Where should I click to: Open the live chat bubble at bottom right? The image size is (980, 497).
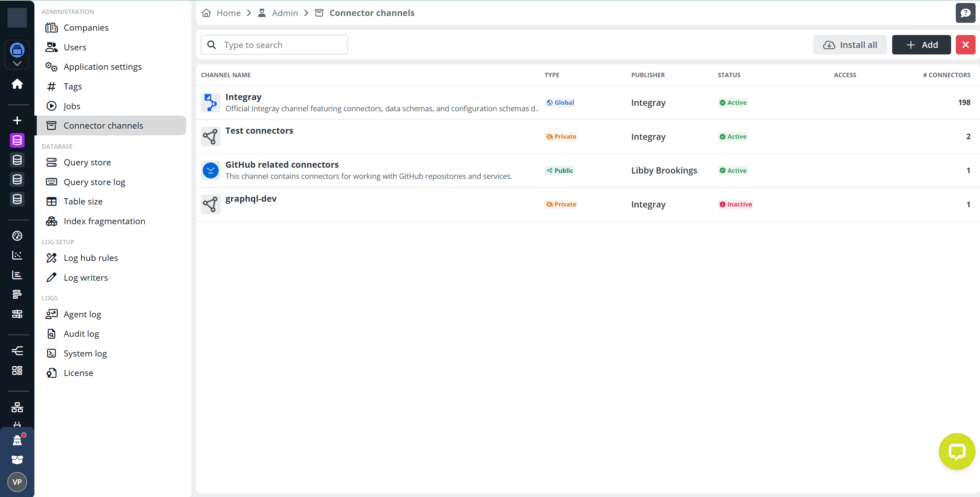point(957,451)
